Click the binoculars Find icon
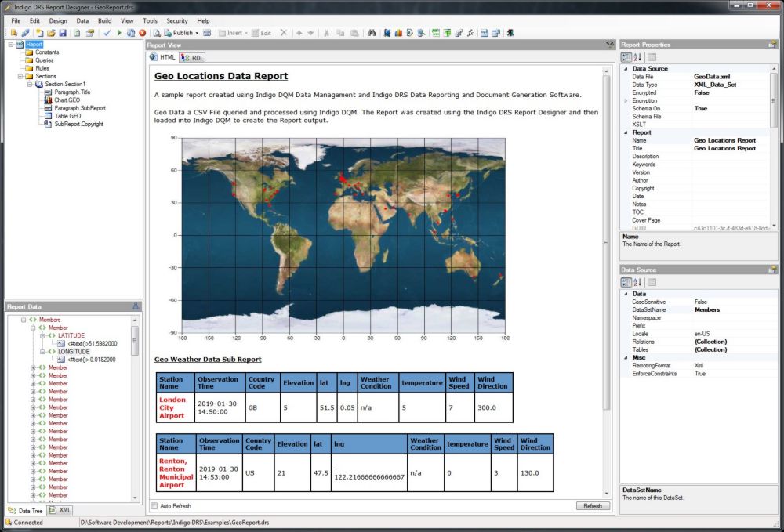Screen dimensions: 784x532 point(372,33)
